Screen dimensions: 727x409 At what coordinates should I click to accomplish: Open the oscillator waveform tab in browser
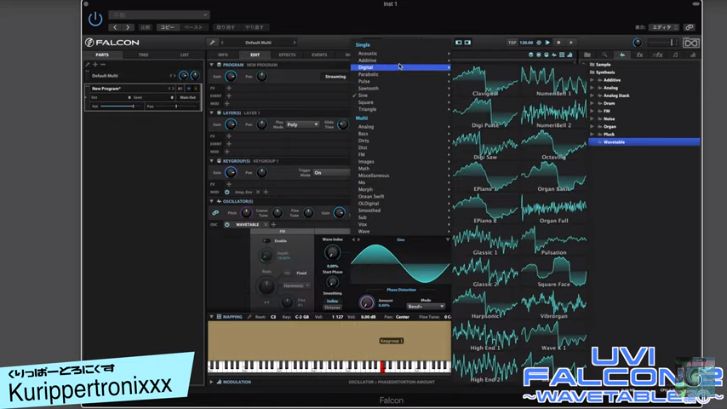(x=622, y=55)
